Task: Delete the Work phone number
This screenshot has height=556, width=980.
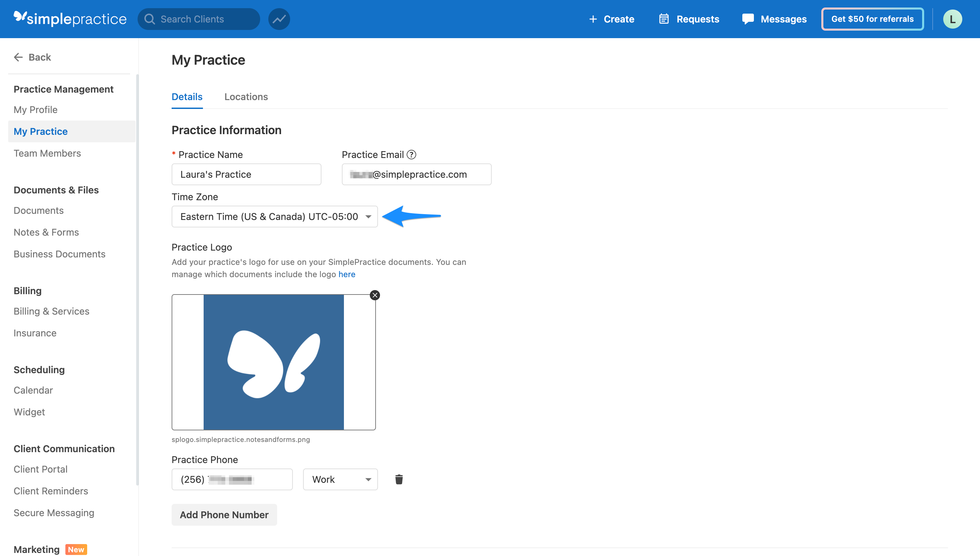Action: tap(399, 479)
